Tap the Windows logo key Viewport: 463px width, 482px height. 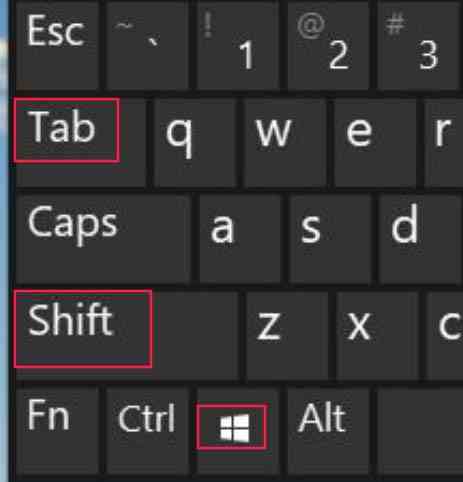(x=238, y=430)
